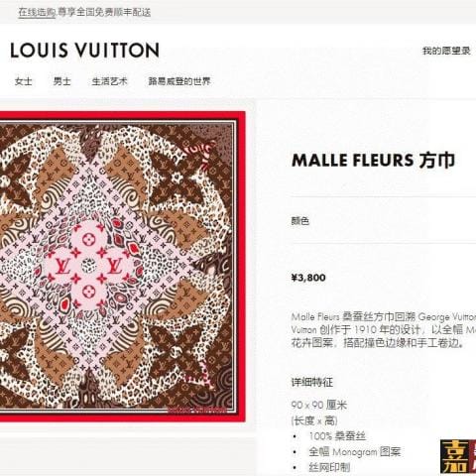Image resolution: width=476 pixels, height=476 pixels.
Task: Open 路易威登的世界 menu
Action: 179,81
